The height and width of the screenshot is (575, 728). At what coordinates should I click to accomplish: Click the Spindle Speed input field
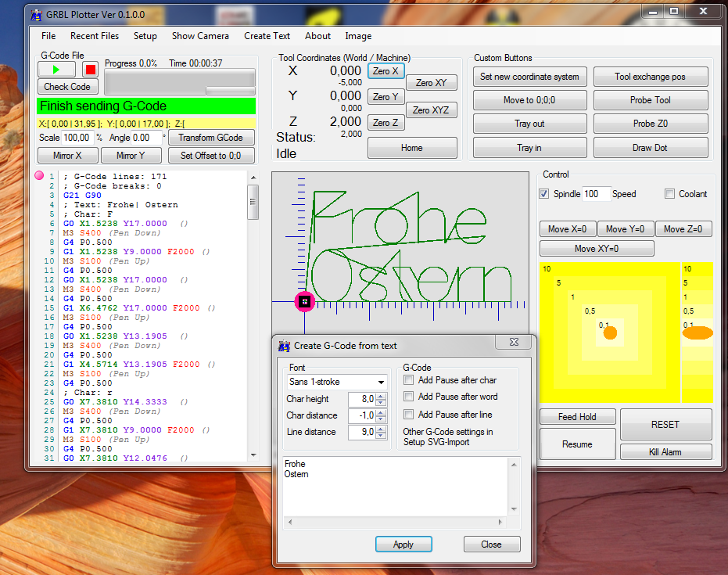pos(596,194)
